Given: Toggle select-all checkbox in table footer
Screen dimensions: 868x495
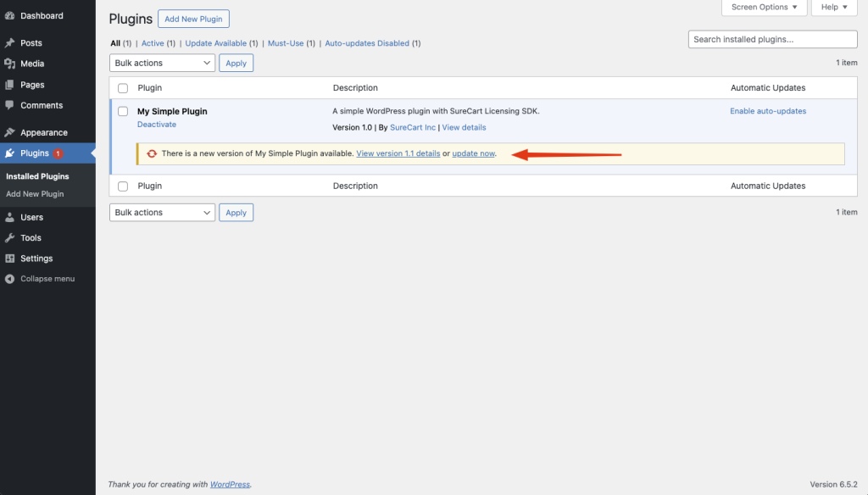Looking at the screenshot, I should point(123,186).
